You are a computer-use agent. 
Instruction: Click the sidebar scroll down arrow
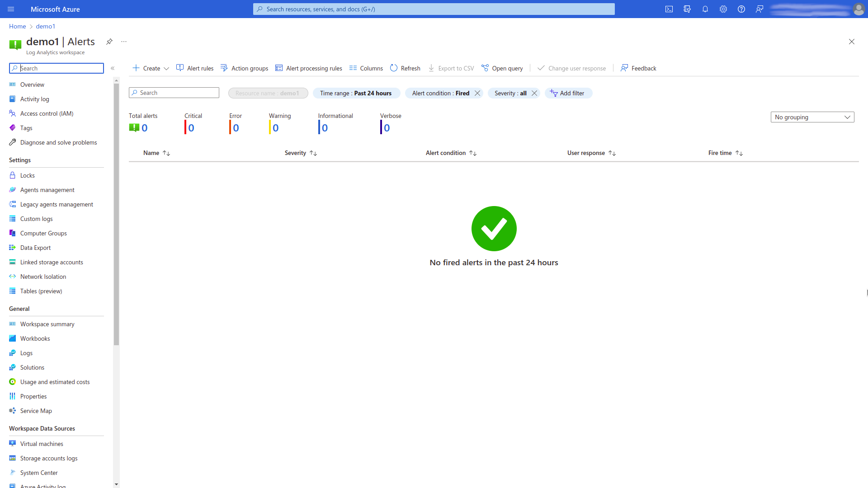tap(116, 484)
